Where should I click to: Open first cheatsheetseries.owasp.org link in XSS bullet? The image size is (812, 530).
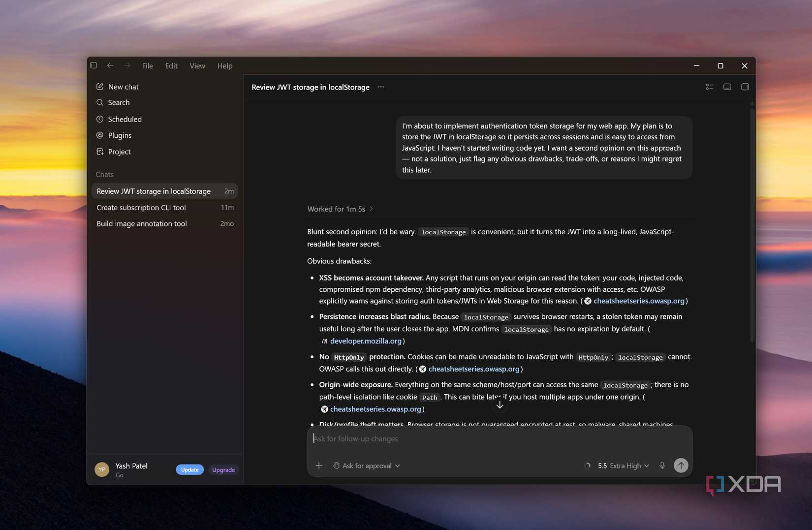click(639, 301)
